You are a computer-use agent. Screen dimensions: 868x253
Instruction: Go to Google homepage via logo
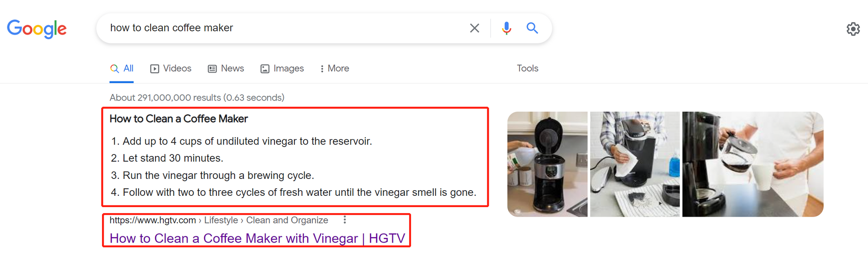(x=37, y=29)
